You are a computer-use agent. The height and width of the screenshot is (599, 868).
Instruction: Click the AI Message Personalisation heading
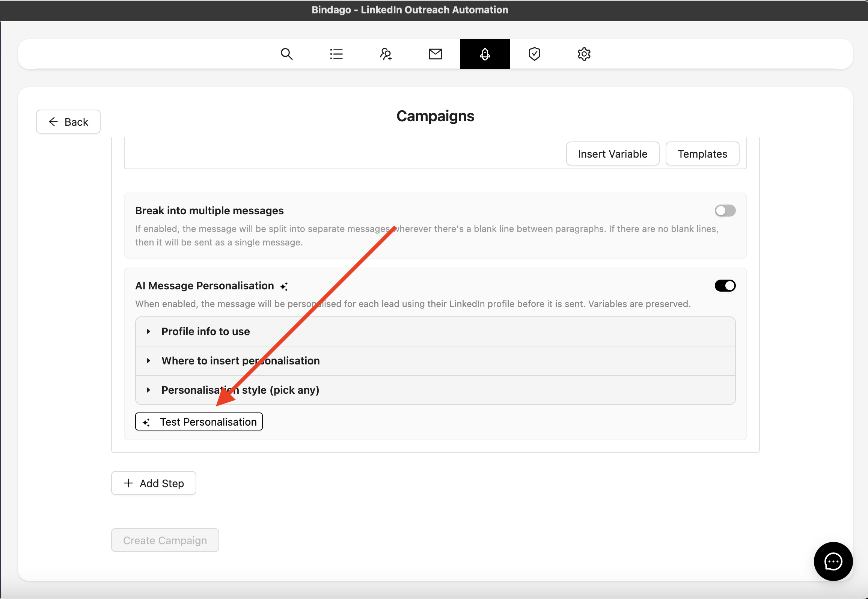point(205,286)
